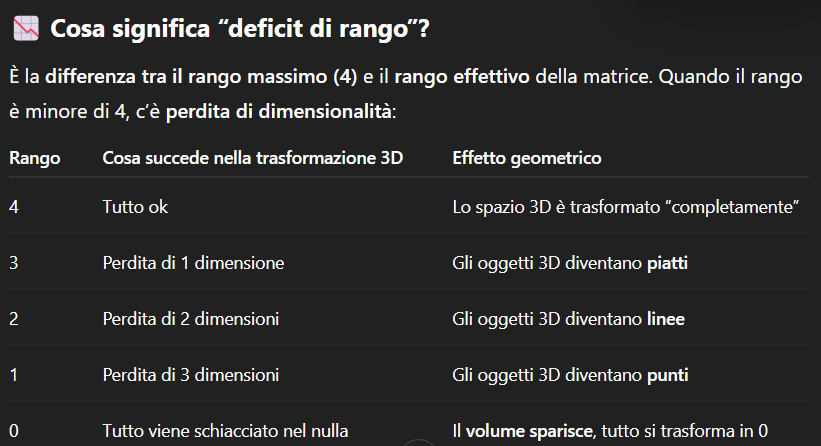Click the 'Perdita di 2 dimensioni' cell
The height and width of the screenshot is (446, 821).
point(191,319)
